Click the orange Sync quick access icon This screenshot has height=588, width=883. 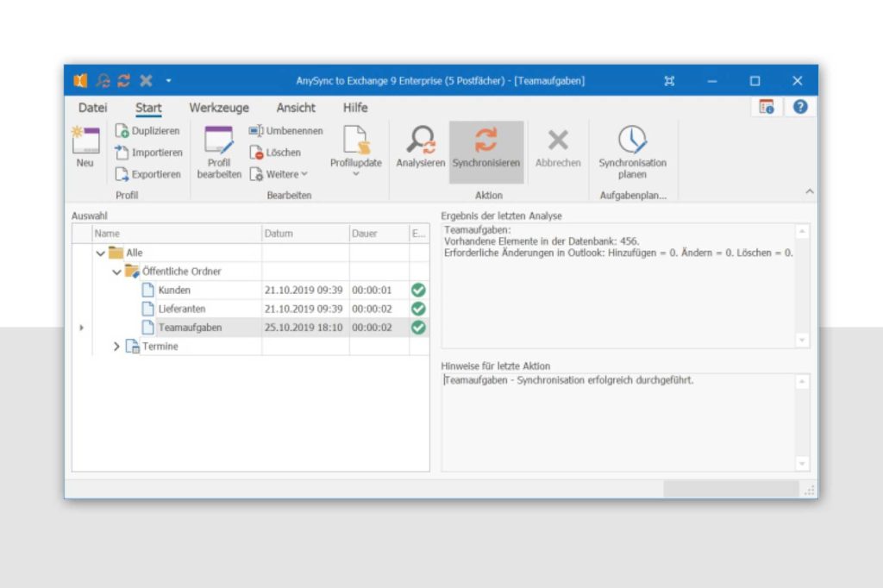click(124, 80)
